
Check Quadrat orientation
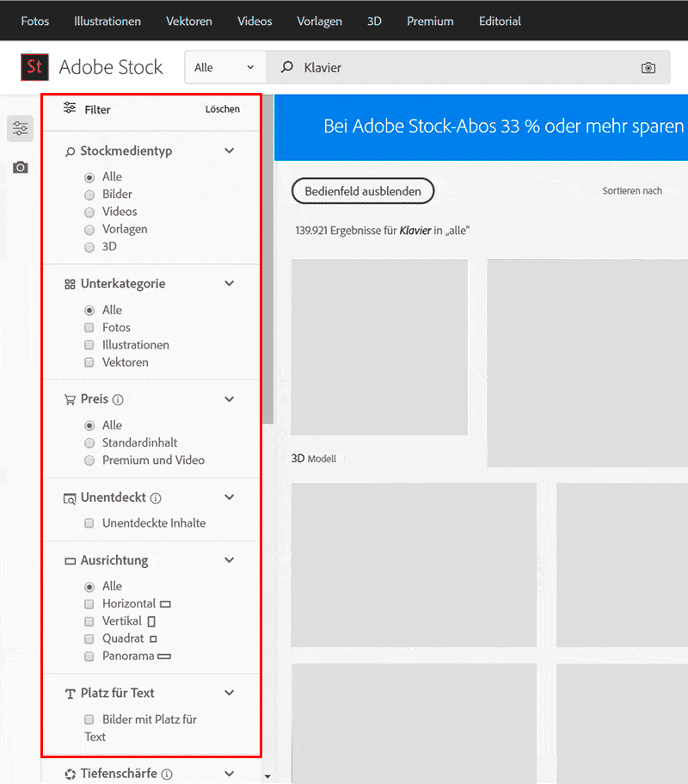pos(89,639)
